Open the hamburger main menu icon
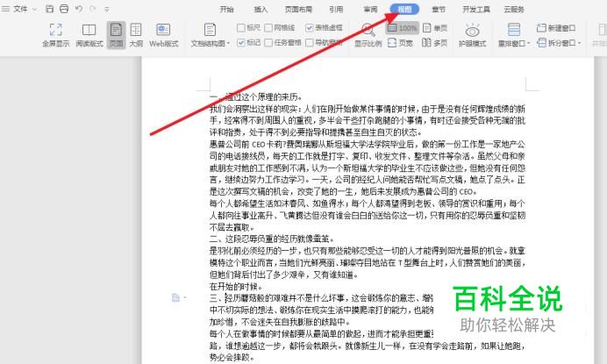 tap(5, 9)
